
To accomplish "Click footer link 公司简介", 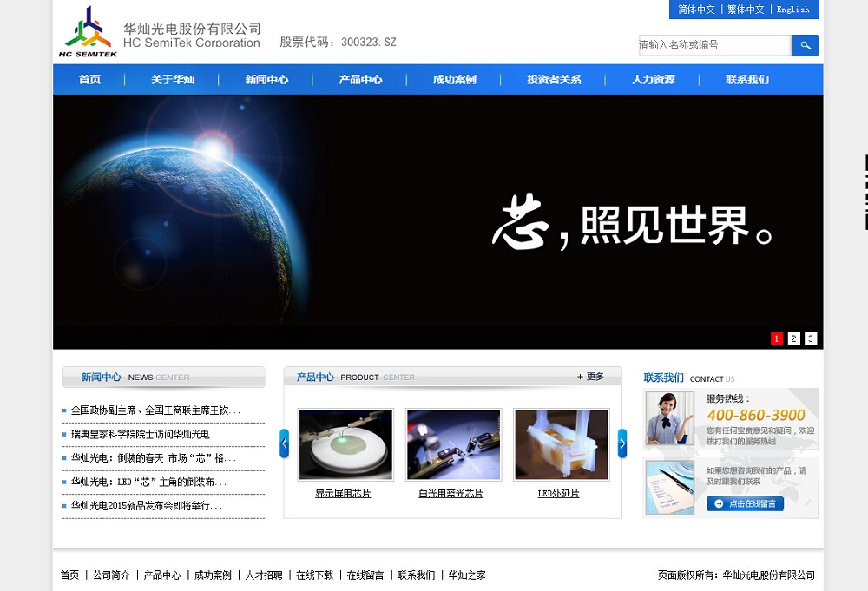I will [x=111, y=575].
